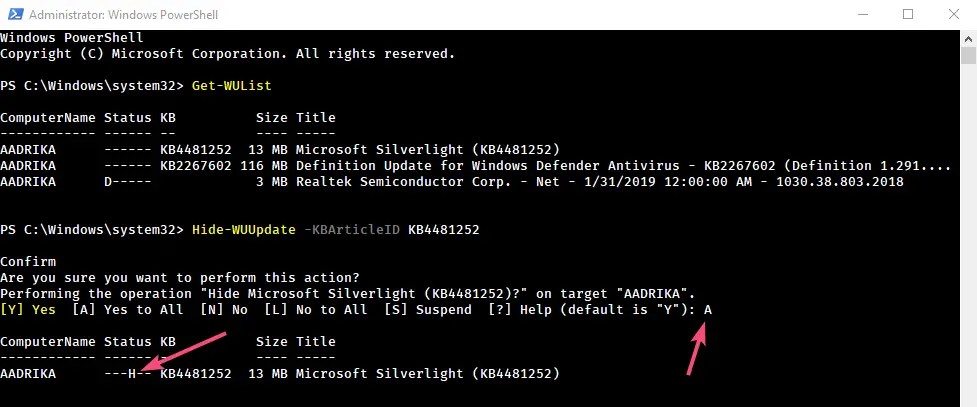Click the vertical scrollbar thumb

pyautogui.click(x=968, y=55)
